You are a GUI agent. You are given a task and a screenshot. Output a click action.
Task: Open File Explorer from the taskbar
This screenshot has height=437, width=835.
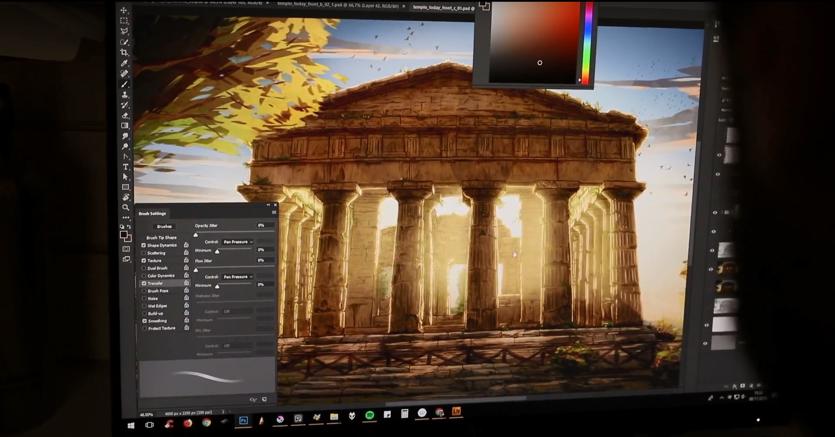(334, 417)
